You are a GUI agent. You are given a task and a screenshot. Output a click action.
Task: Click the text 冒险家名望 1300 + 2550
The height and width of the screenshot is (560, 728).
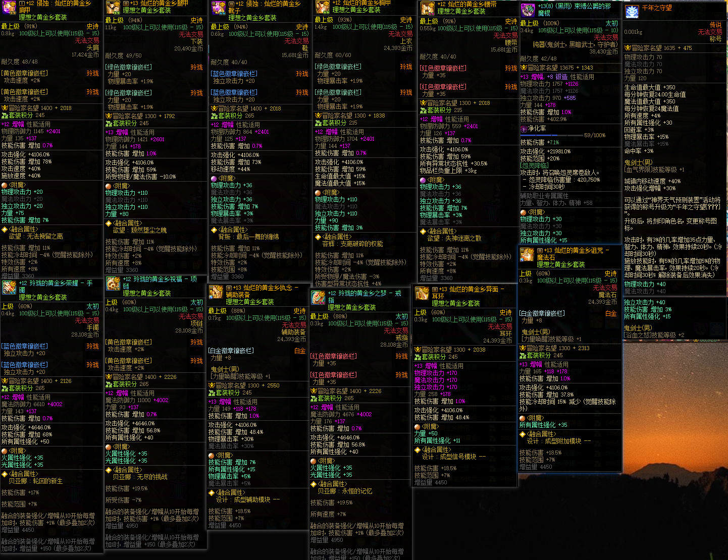pyautogui.click(x=247, y=386)
